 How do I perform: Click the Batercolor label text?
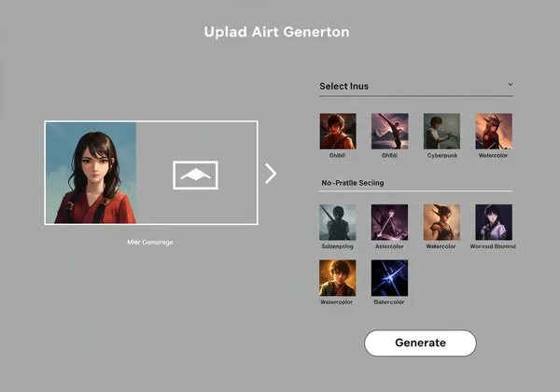389,302
